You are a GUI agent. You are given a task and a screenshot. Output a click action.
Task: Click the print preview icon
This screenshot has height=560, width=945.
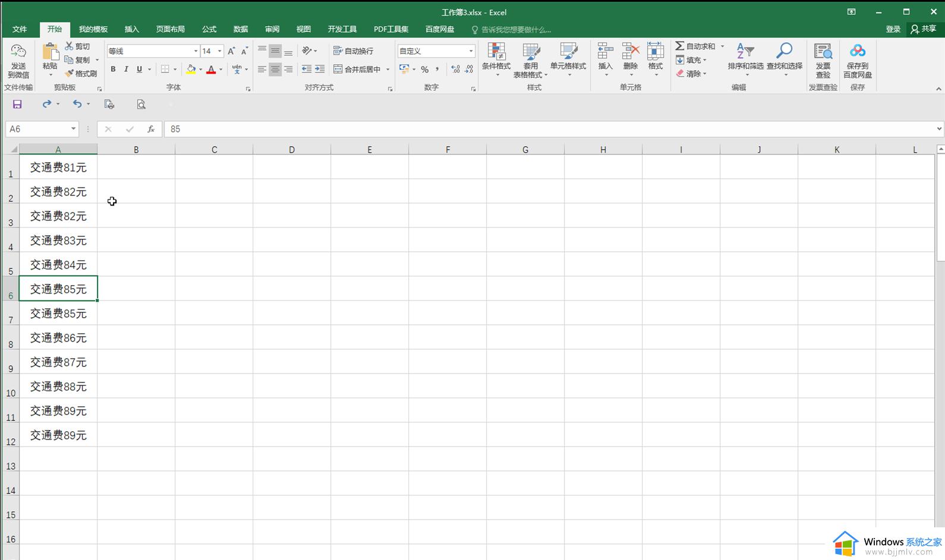(141, 105)
